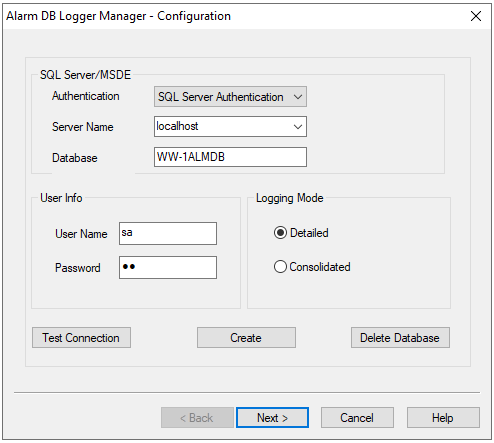Click the Test Connection button
Viewport: 494px width, 443px height.
pos(81,338)
